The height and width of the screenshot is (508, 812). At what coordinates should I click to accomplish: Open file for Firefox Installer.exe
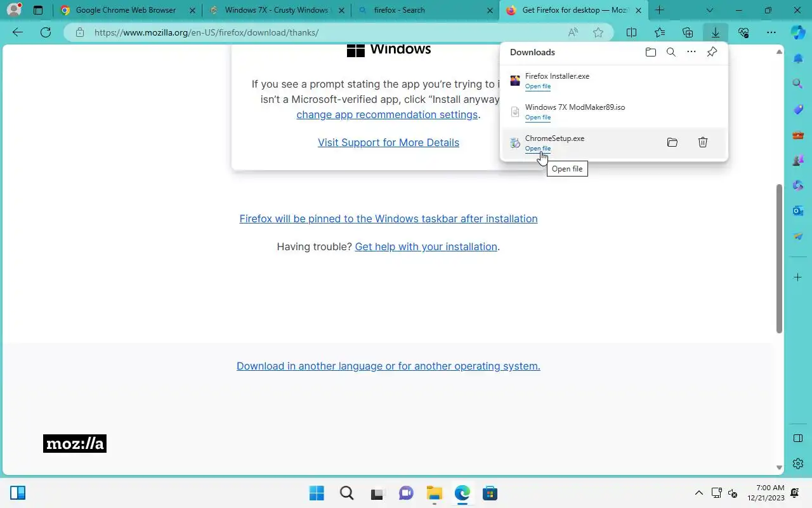(x=537, y=86)
